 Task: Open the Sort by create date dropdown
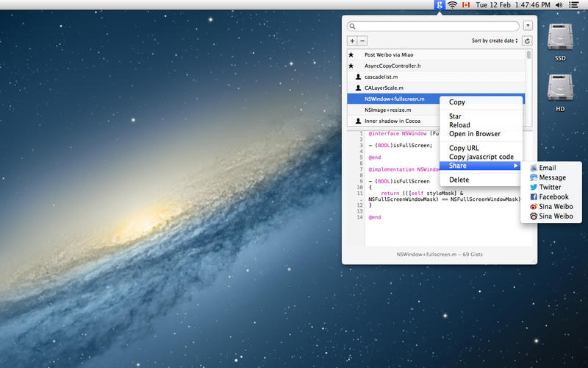tap(494, 41)
